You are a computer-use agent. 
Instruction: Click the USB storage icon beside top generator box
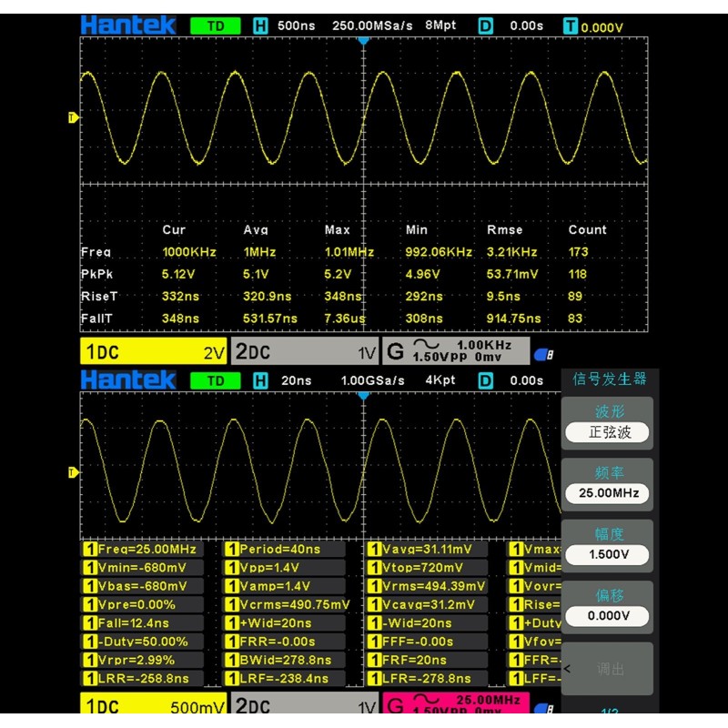pos(543,354)
